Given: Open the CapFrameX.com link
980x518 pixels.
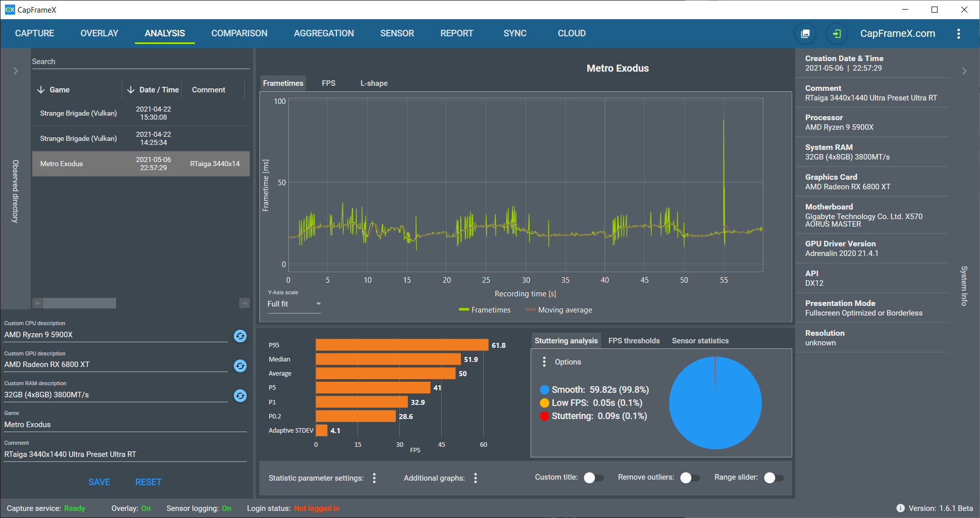Looking at the screenshot, I should pos(898,33).
